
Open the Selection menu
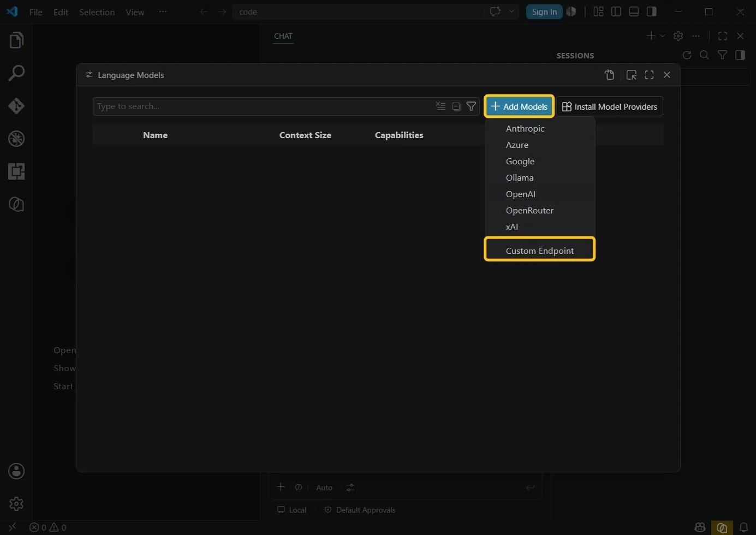point(97,12)
